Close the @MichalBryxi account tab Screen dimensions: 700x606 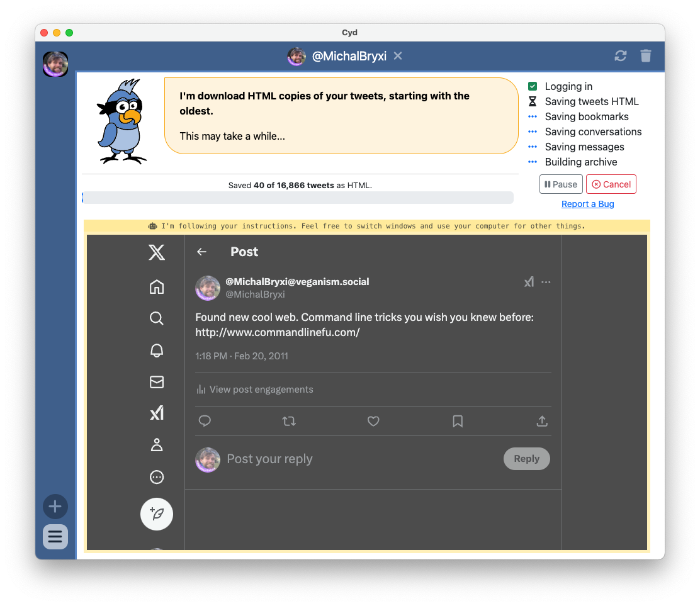(x=398, y=56)
